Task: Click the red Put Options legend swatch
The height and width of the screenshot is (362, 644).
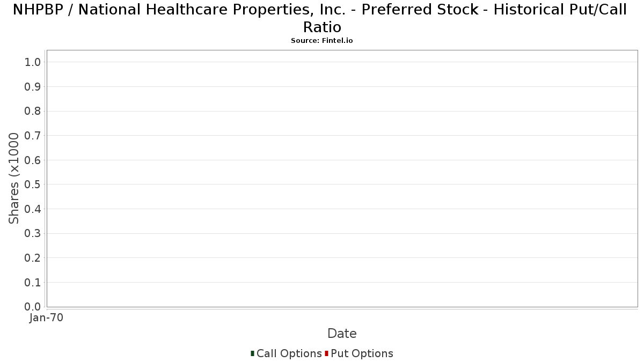Action: click(x=326, y=353)
